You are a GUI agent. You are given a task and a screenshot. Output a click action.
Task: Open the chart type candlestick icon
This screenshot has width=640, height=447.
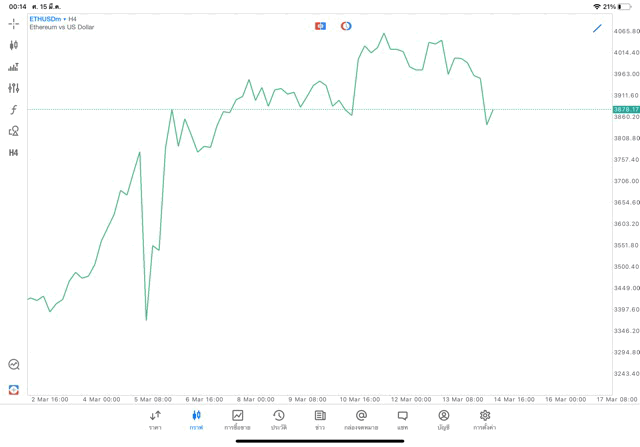click(14, 45)
